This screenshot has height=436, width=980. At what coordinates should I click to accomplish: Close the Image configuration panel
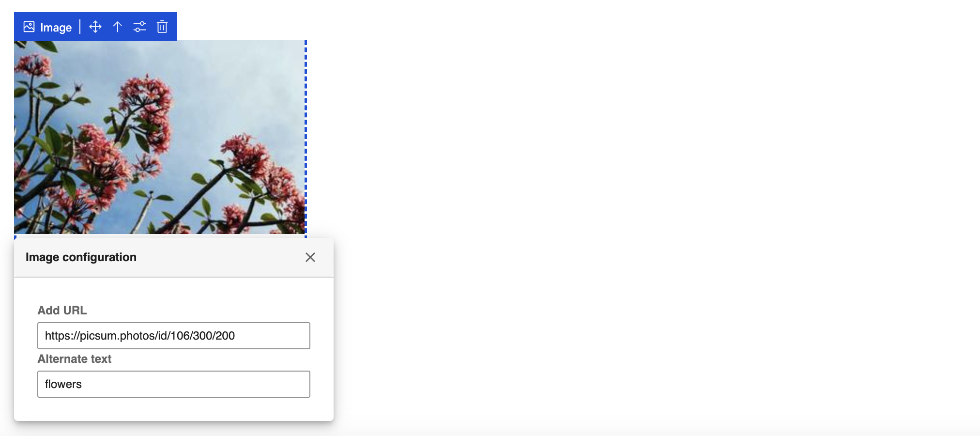pos(310,257)
